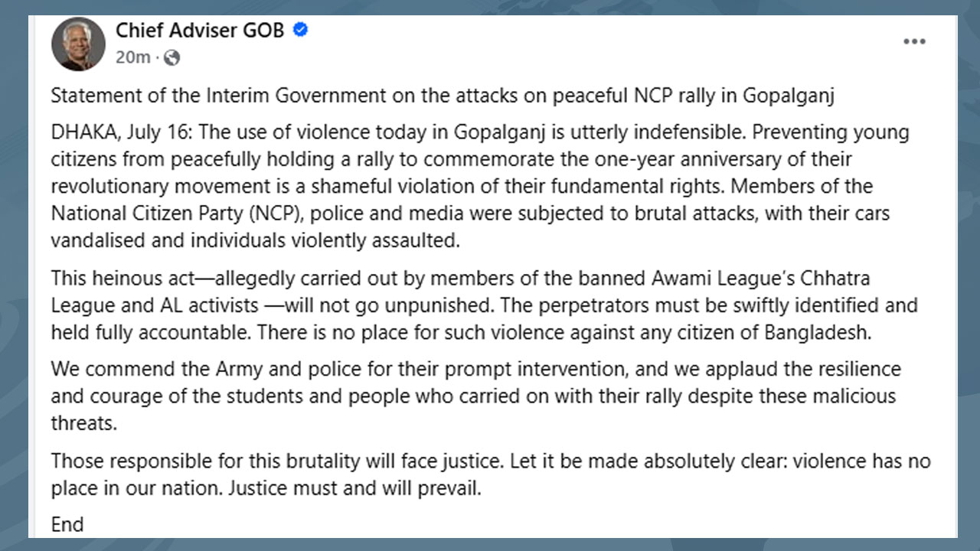The width and height of the screenshot is (980, 551).
Task: Click "vandalised and individuals violently assaulted" line
Action: point(254,240)
